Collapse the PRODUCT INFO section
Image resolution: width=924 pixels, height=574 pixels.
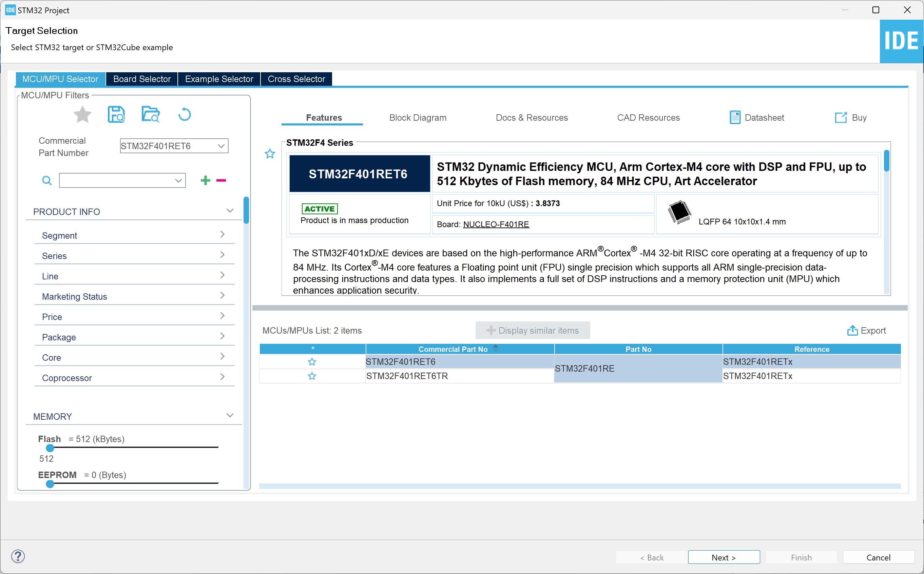point(229,211)
